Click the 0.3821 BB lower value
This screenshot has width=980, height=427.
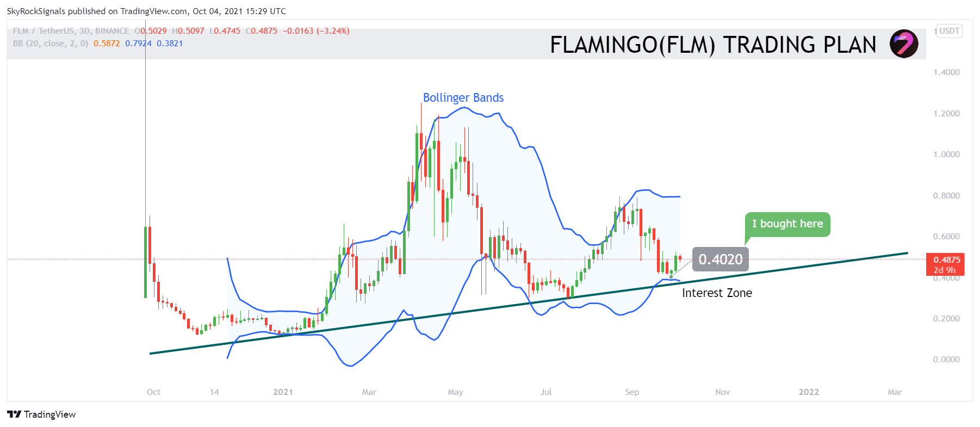(x=170, y=44)
